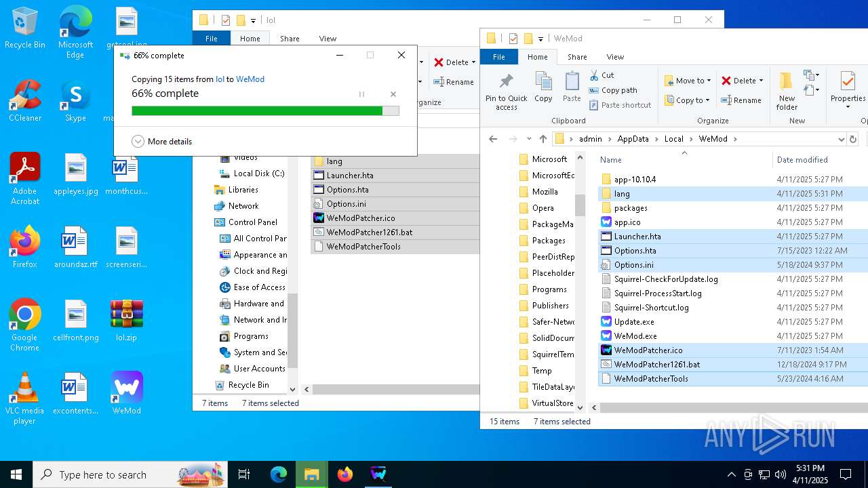Click Copy path in Clipboard group
The image size is (868, 488).
[x=613, y=90]
